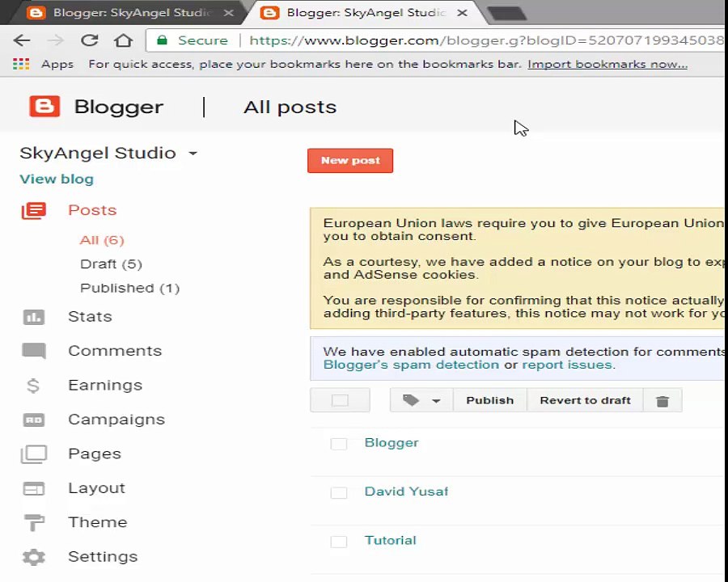Filter to Published (1) posts

coord(130,289)
